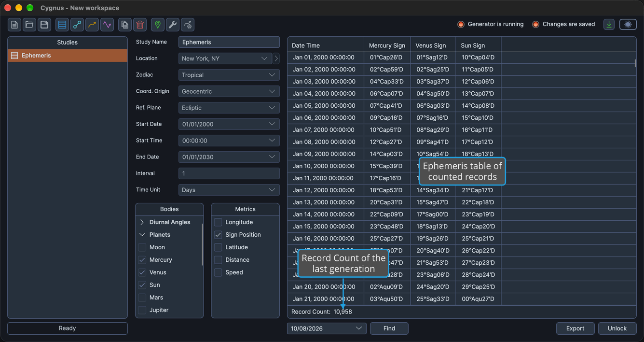Switch theme with the sunburst button
644x342 pixels.
click(x=628, y=25)
